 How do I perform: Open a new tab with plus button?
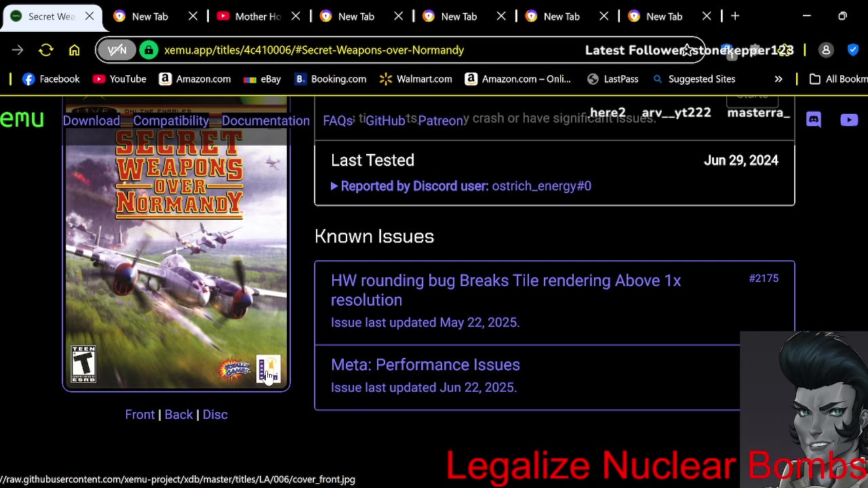(735, 16)
